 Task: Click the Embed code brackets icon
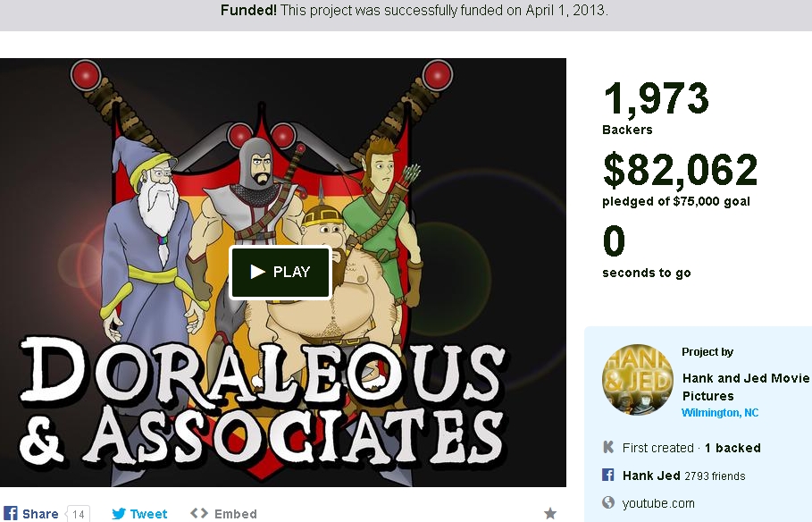[x=199, y=513]
